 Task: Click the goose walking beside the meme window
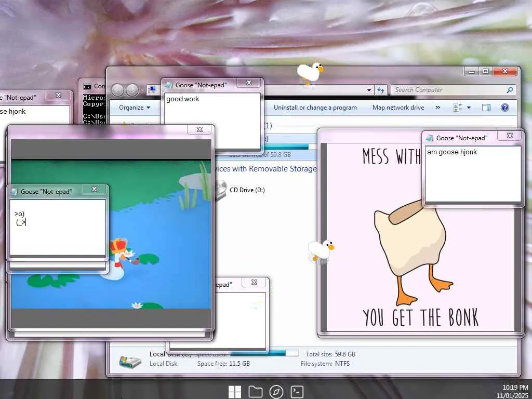321,250
